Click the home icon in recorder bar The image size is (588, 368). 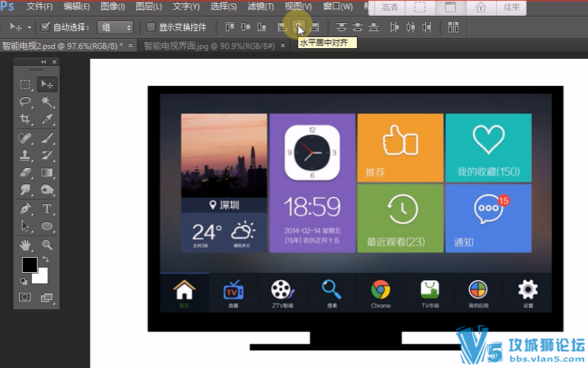[x=481, y=7]
